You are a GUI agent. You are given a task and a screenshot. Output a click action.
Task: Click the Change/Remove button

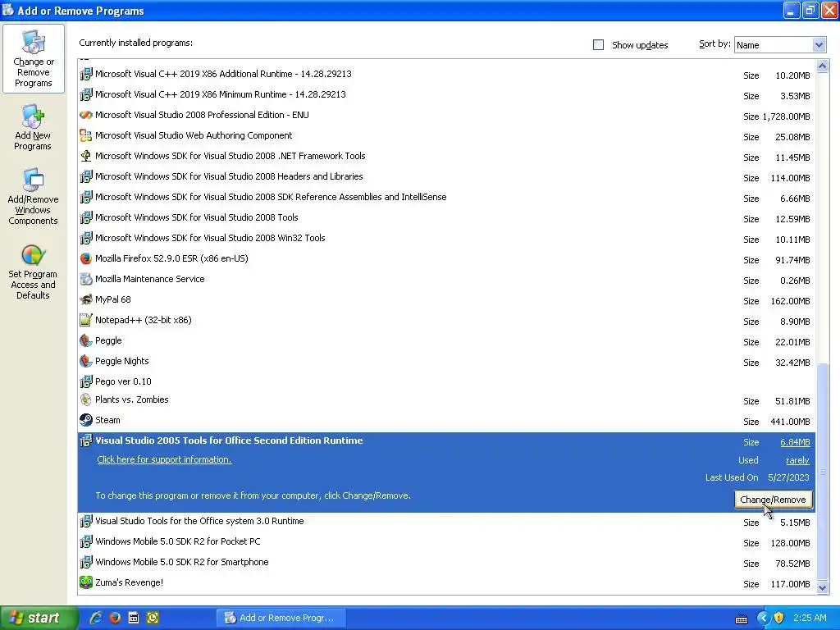click(773, 500)
